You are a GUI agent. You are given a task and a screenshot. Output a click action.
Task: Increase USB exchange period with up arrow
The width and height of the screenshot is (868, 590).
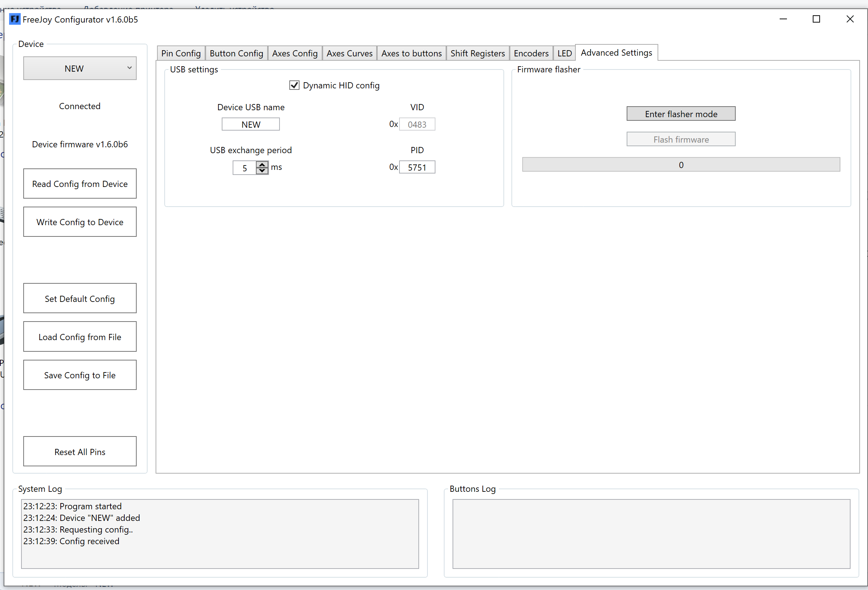262,164
